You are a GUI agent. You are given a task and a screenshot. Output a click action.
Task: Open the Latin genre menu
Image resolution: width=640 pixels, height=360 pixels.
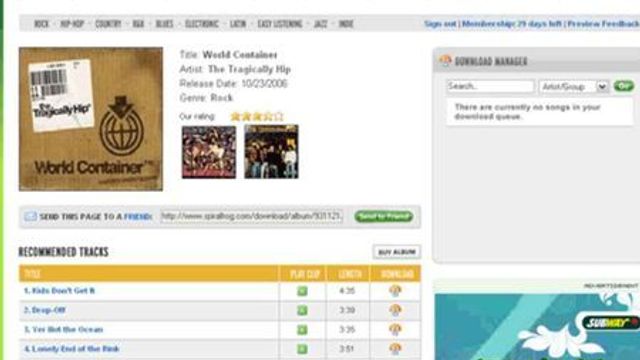[238, 24]
